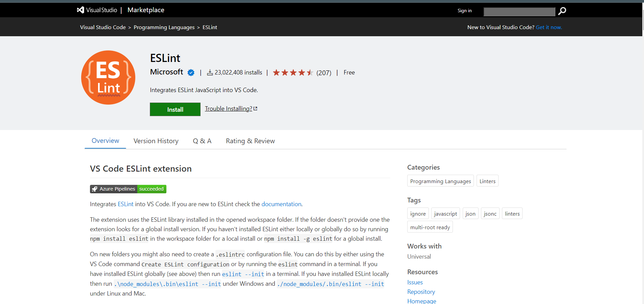Image resolution: width=644 pixels, height=304 pixels.
Task: Click the green Install button
Action: [x=175, y=109]
